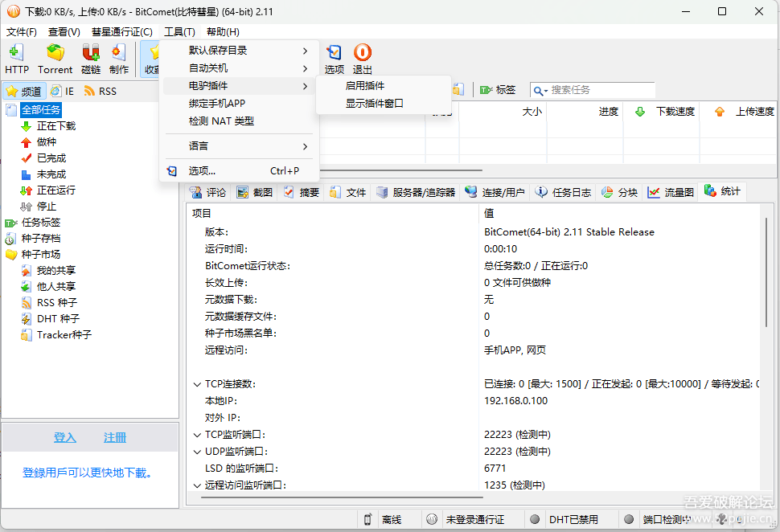Select 停止 stopped tasks
The image size is (780, 532).
click(39, 207)
